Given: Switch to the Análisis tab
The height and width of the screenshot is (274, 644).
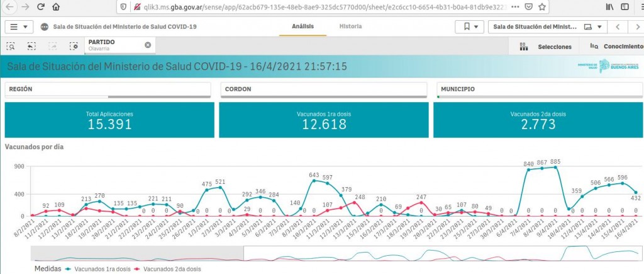Looking at the screenshot, I should pyautogui.click(x=303, y=26).
